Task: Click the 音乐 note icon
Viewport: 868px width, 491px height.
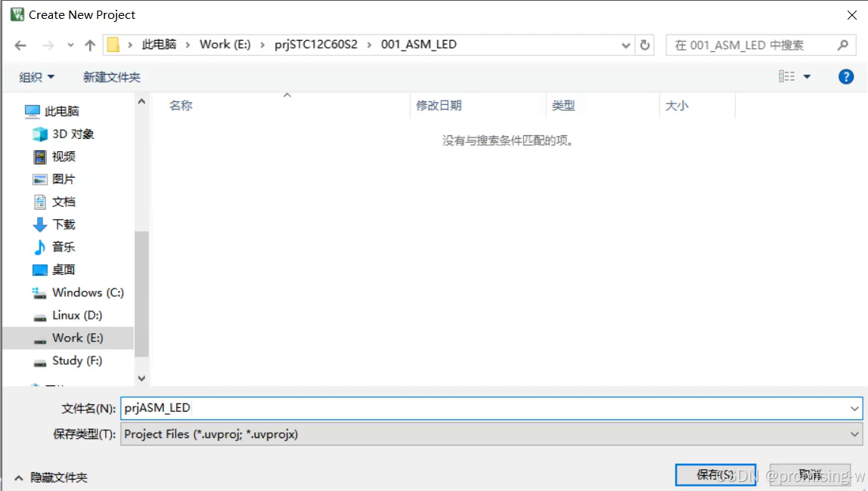Action: coord(40,247)
